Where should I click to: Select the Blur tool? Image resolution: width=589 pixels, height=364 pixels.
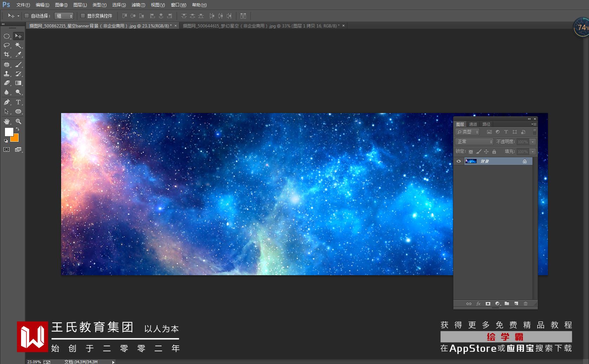click(7, 92)
